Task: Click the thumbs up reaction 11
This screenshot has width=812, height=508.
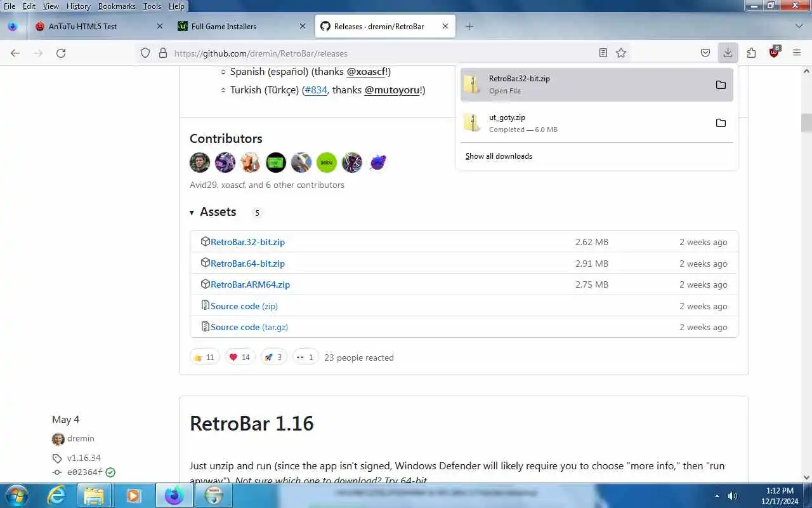Action: pos(204,358)
